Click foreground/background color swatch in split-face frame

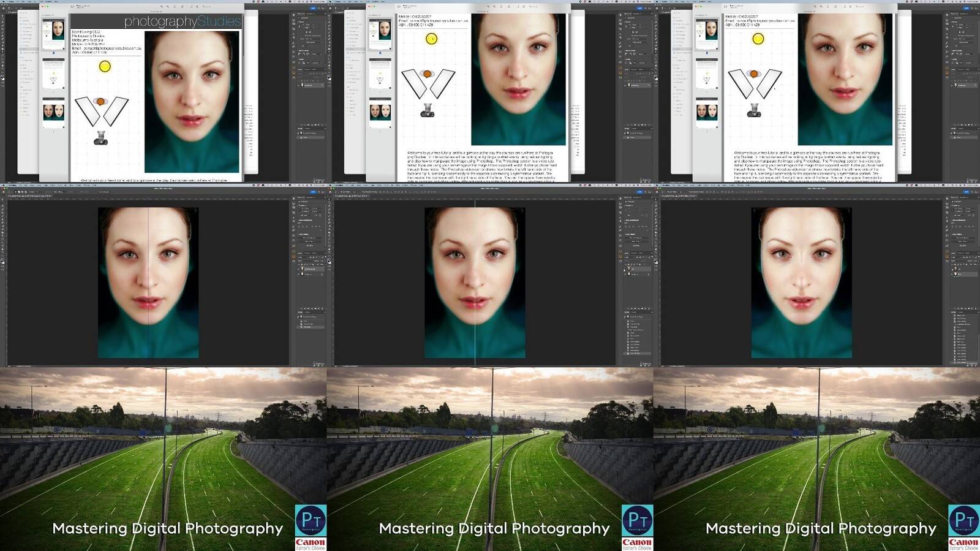click(2, 262)
